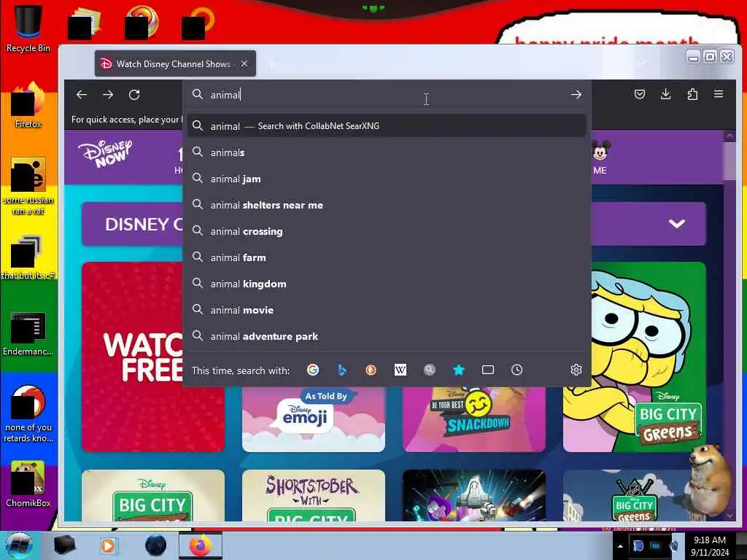Open Pocket save icon in Firefox toolbar
Image resolution: width=747 pixels, height=560 pixels.
639,94
